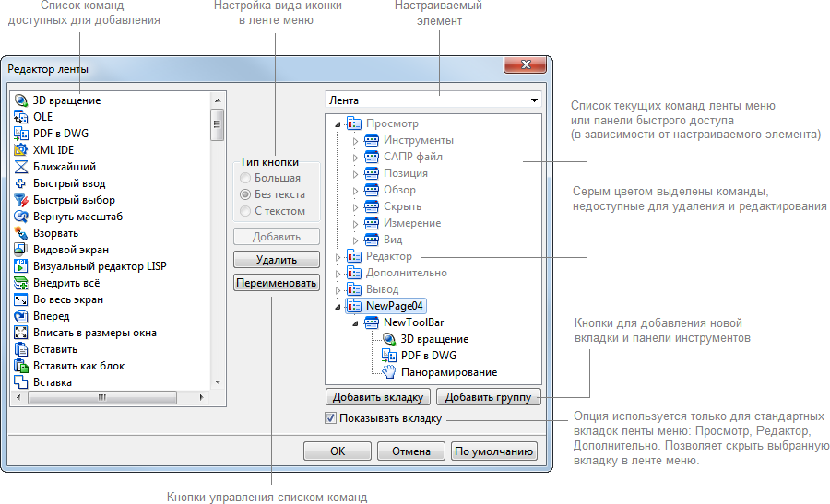The width and height of the screenshot is (830, 504).
Task: Click the Вставить как блок icon
Action: tap(22, 366)
